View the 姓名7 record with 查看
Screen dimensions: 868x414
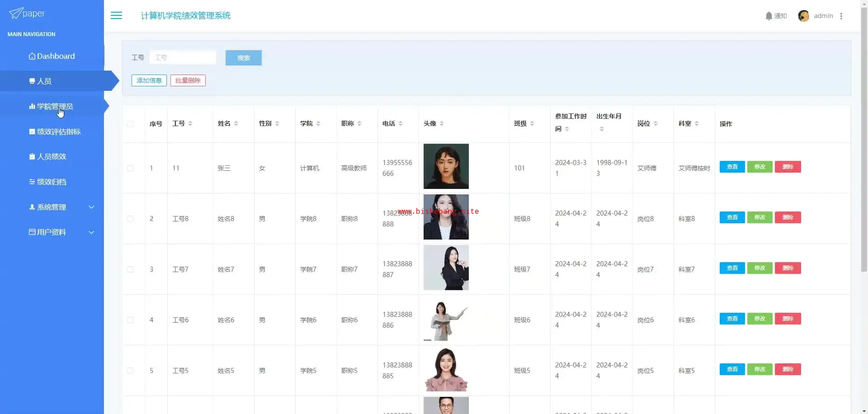[732, 268]
